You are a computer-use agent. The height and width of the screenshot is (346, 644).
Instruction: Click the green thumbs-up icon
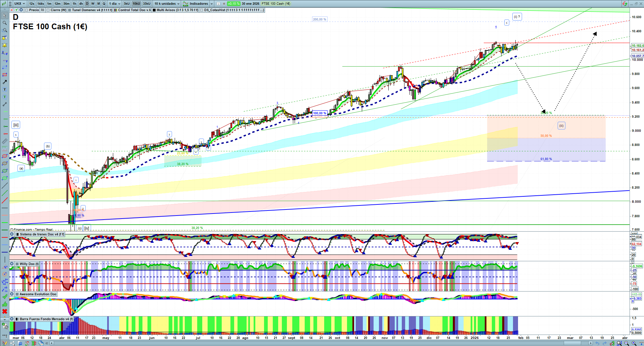point(5,304)
